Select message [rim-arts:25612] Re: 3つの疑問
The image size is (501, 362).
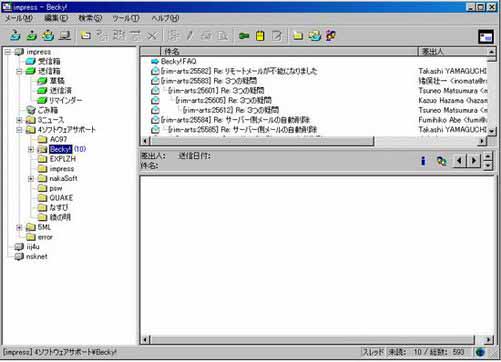point(231,110)
